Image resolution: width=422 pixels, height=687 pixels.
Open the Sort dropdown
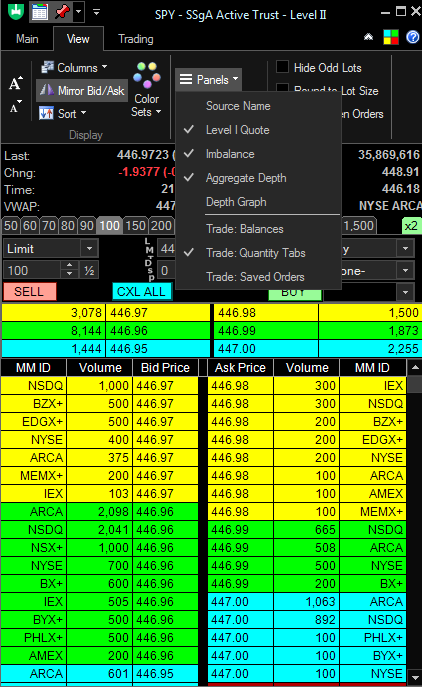[63, 114]
